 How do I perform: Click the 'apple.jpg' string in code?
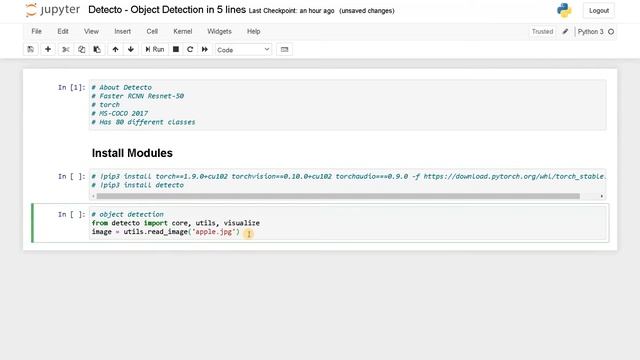(x=214, y=232)
